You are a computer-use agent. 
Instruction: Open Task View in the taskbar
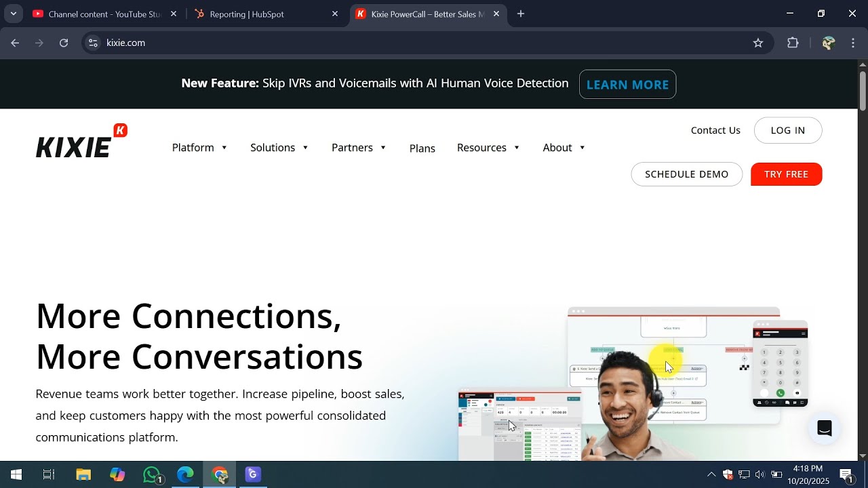(49, 474)
